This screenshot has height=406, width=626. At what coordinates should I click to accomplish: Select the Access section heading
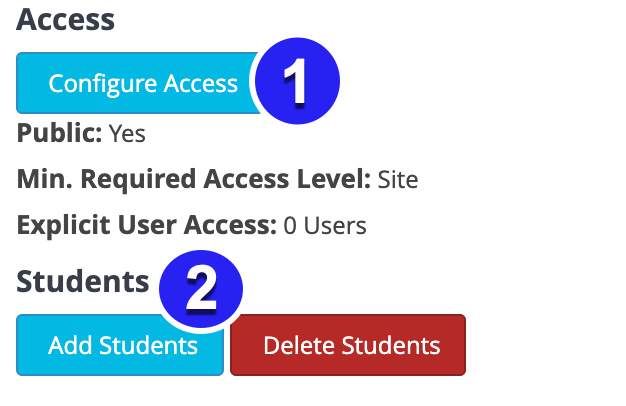pos(65,20)
